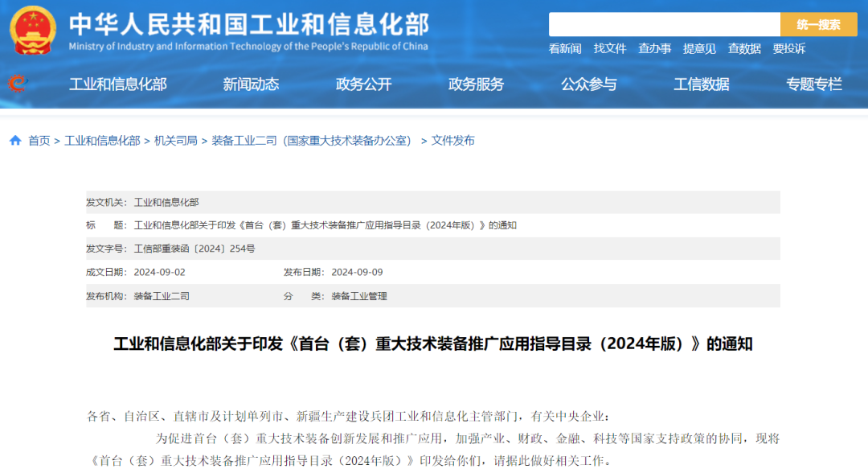Click paragraph line starting 为促进首台（套）

(467, 438)
